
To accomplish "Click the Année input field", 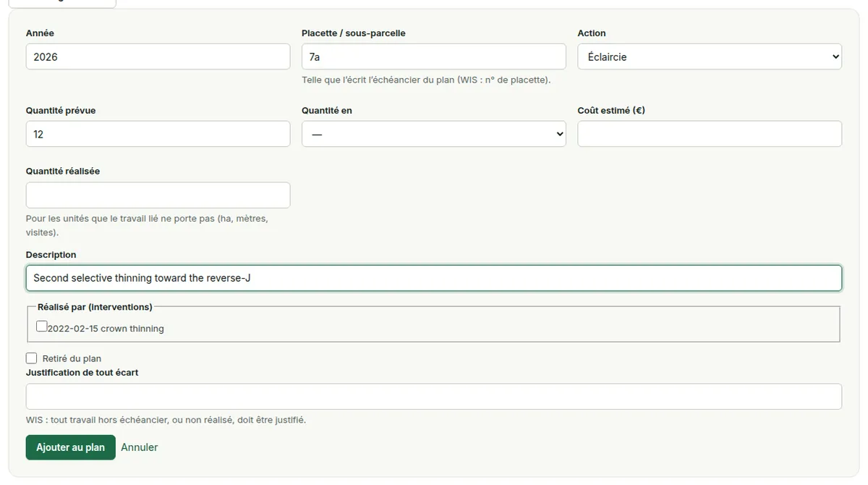I will coord(158,56).
